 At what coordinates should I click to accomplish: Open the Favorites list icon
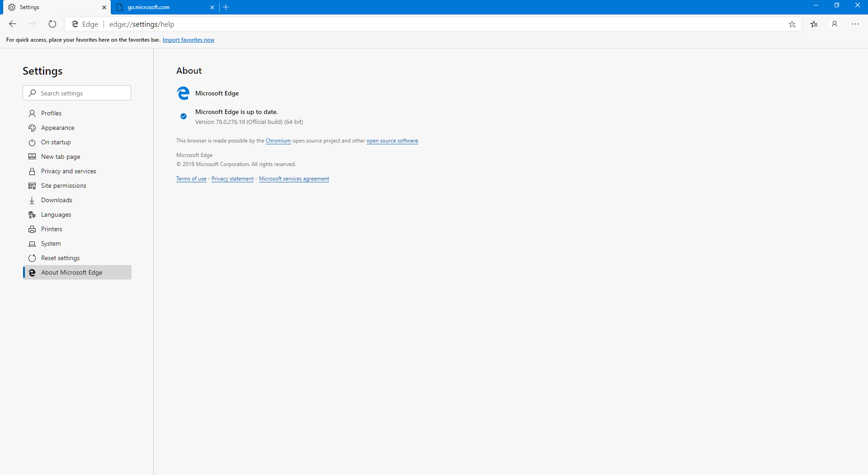[814, 24]
